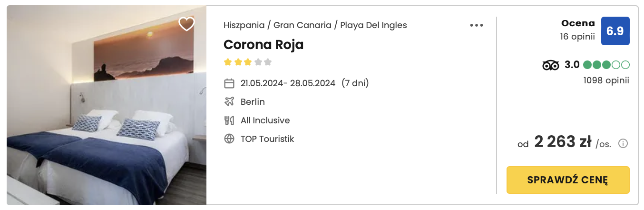
Task: Click the Playa Del Ingles breadcrumb
Action: [373, 25]
